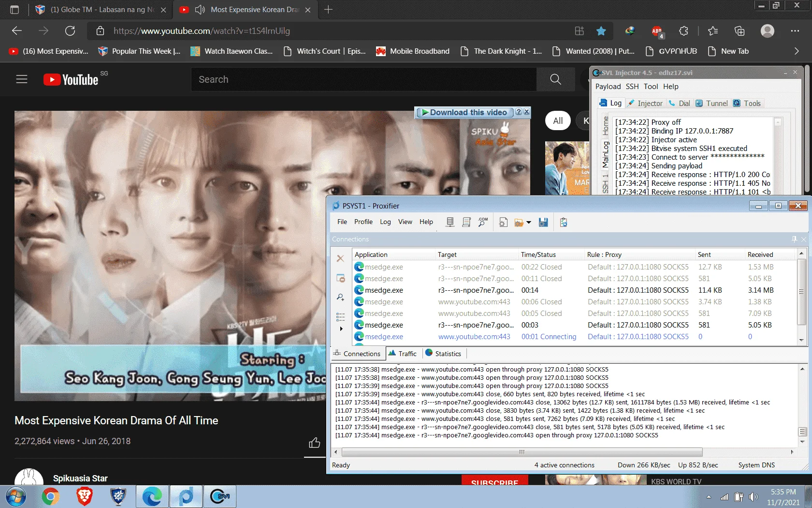Open the Collections icon in Edge
Screen dimensions: 812x508
[739, 31]
